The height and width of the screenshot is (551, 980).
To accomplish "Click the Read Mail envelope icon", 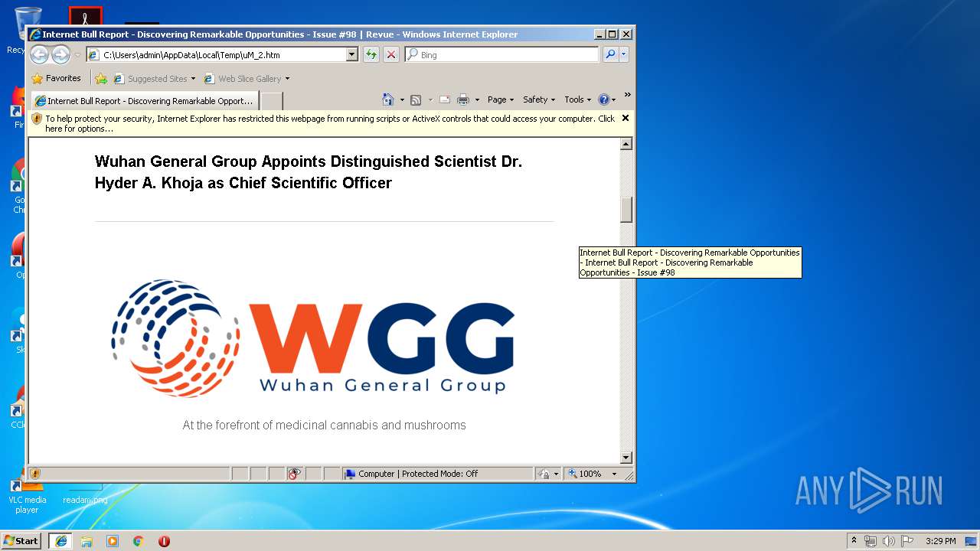I will tap(444, 99).
